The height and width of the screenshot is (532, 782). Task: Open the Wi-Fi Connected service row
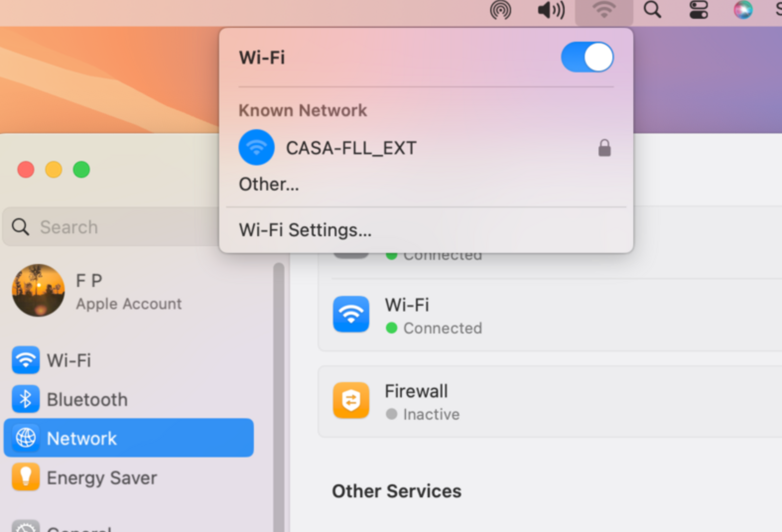[550, 316]
